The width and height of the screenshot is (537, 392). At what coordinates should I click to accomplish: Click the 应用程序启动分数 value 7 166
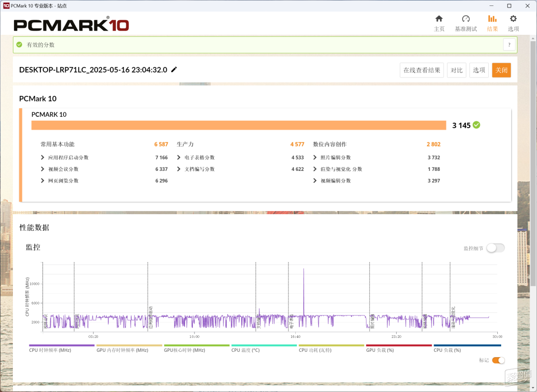(x=161, y=157)
